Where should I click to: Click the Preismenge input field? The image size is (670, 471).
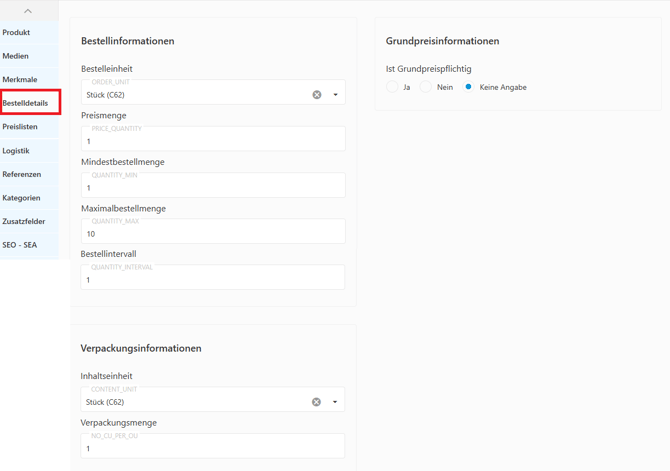point(212,140)
